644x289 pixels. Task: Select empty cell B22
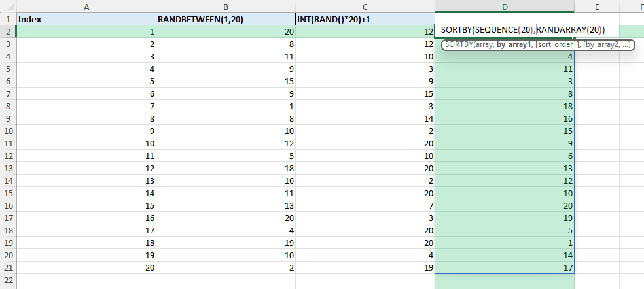(226, 280)
